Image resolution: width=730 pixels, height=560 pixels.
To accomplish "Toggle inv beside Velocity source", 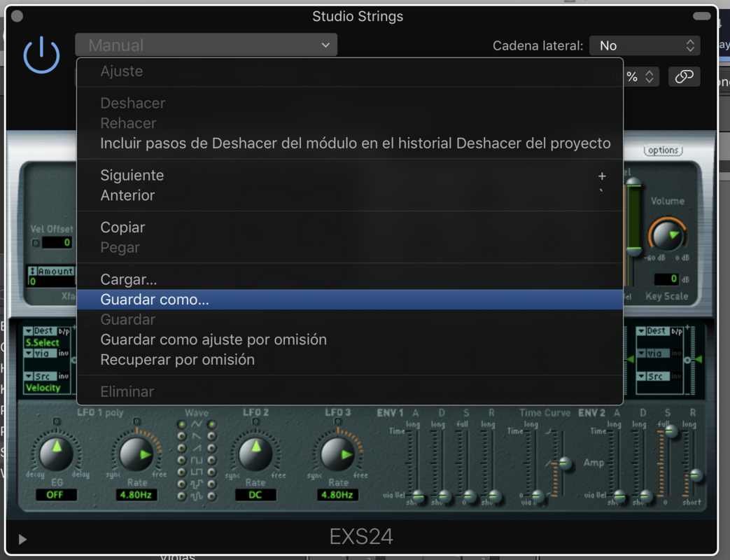I will pyautogui.click(x=64, y=376).
